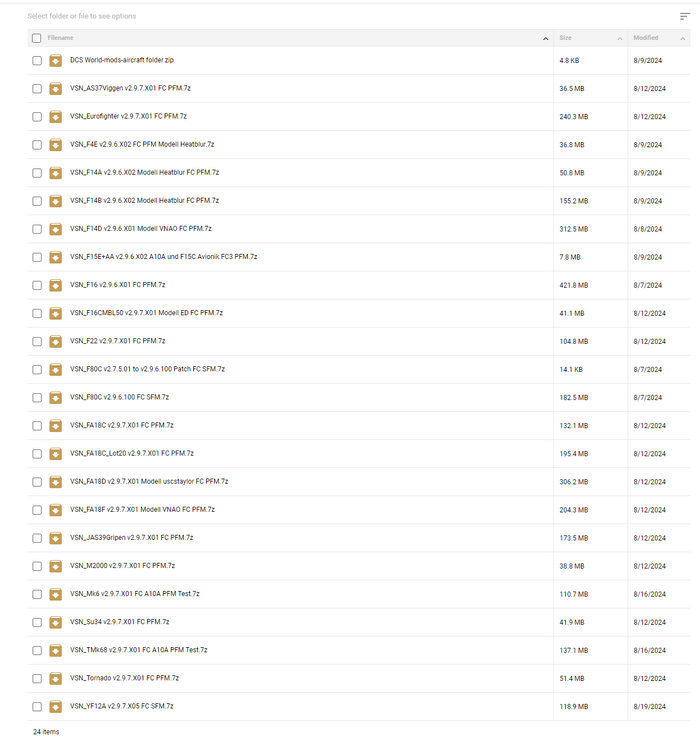Click archive icon for VSN_F4E file
Screen dimensions: 700x750
point(56,145)
